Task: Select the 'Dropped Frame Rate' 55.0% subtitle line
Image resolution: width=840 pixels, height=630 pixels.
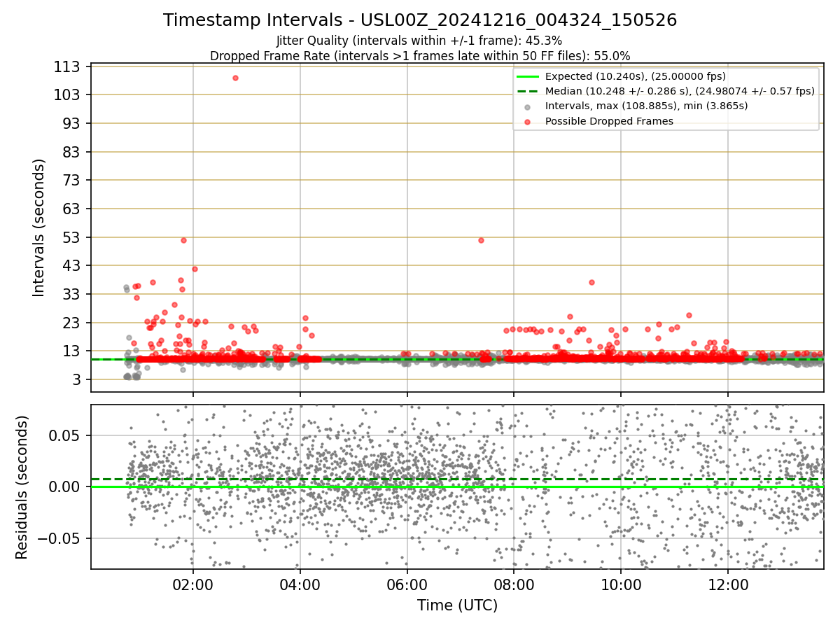Action: 420,55
